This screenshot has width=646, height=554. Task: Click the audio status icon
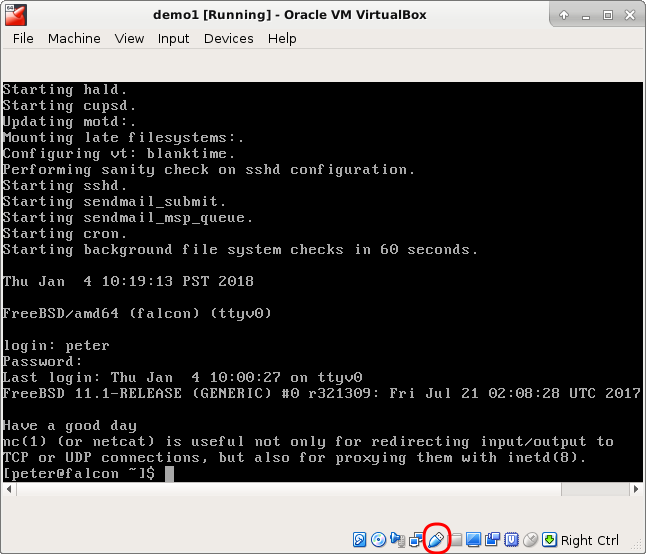point(397,540)
